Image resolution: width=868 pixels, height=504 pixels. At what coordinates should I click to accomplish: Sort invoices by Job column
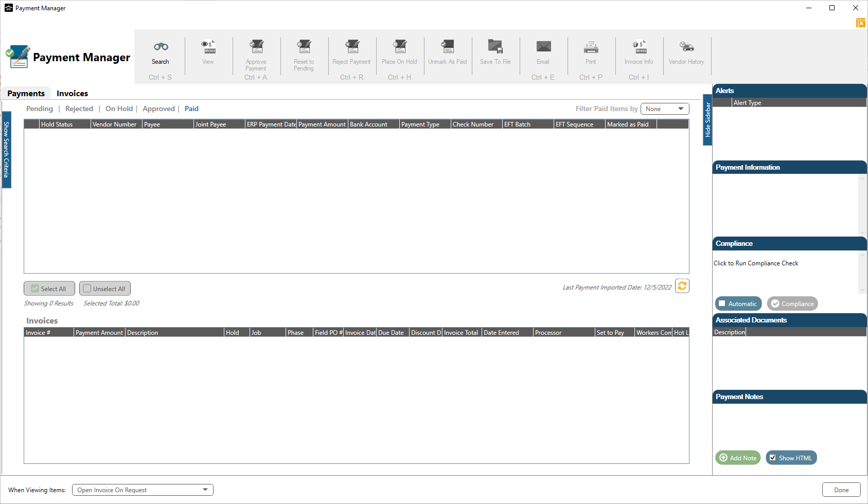268,333
